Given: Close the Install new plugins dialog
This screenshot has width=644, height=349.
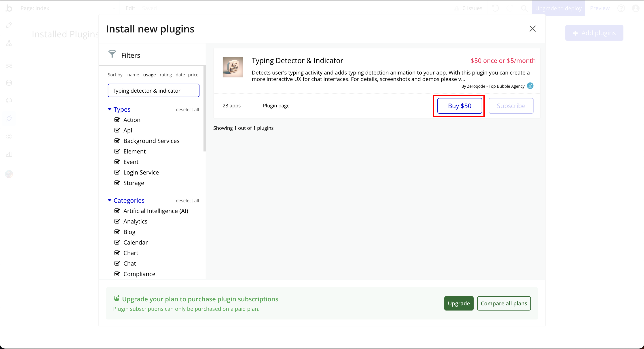Looking at the screenshot, I should 532,29.
